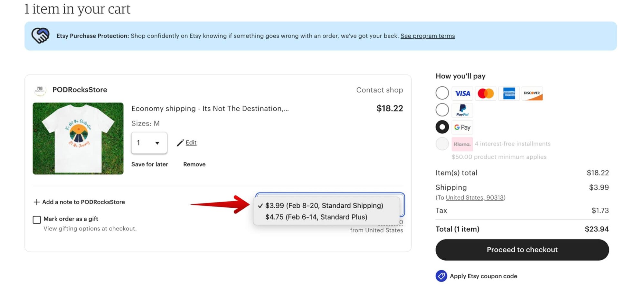644x288 pixels.
Task: Click Save for later
Action: (x=150, y=164)
